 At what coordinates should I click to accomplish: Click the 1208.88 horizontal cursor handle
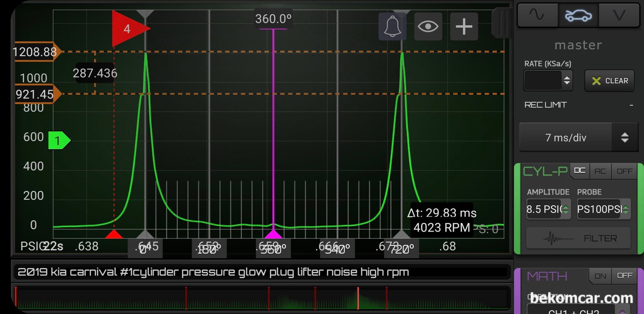[x=37, y=52]
